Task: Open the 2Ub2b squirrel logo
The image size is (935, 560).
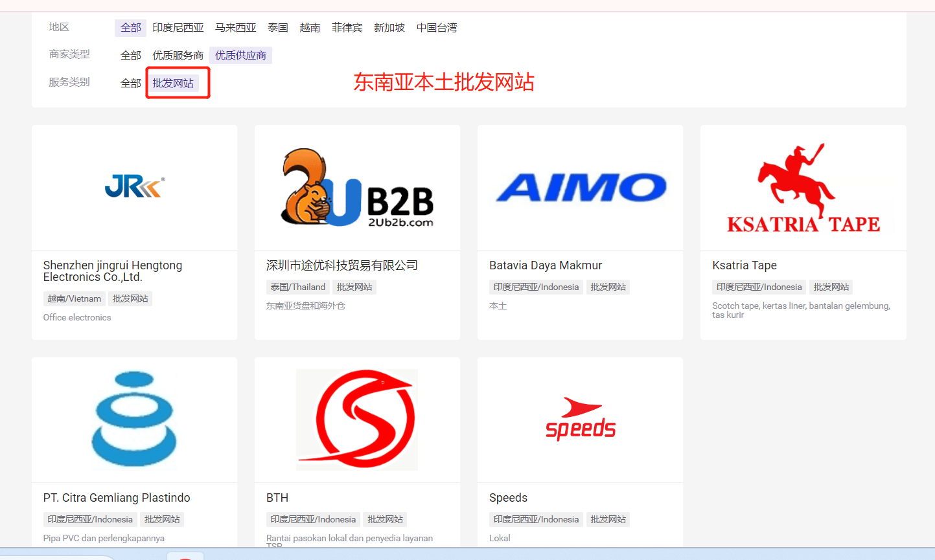Action: (x=357, y=187)
